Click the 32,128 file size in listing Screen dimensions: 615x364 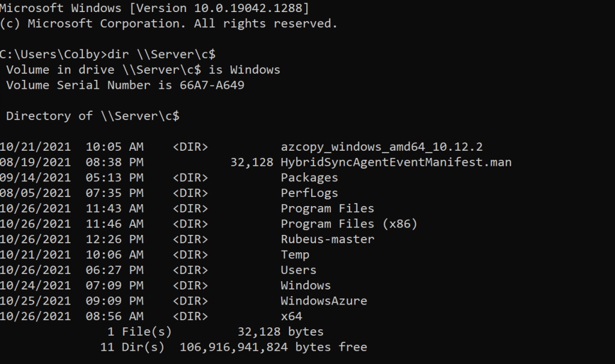[252, 162]
